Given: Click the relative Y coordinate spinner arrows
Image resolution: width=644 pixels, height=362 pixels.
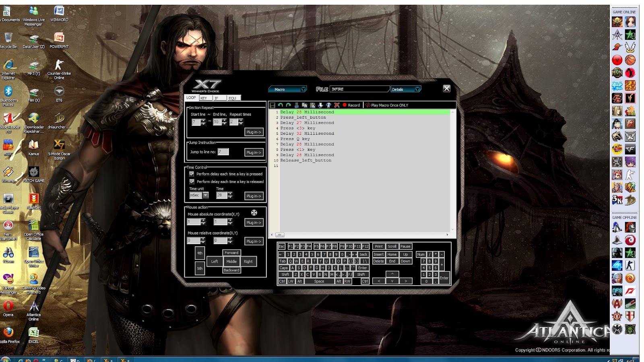Looking at the screenshot, I should coord(230,241).
